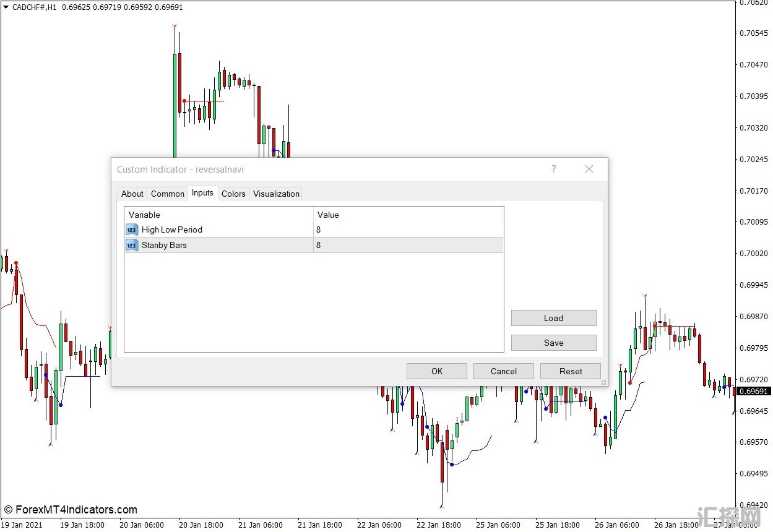Click the Value column header

point(408,215)
